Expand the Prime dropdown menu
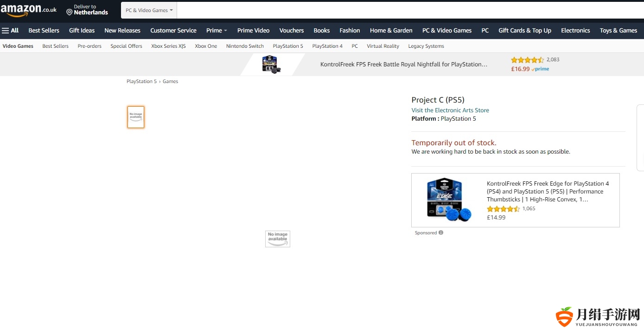The height and width of the screenshot is (329, 644). [217, 31]
